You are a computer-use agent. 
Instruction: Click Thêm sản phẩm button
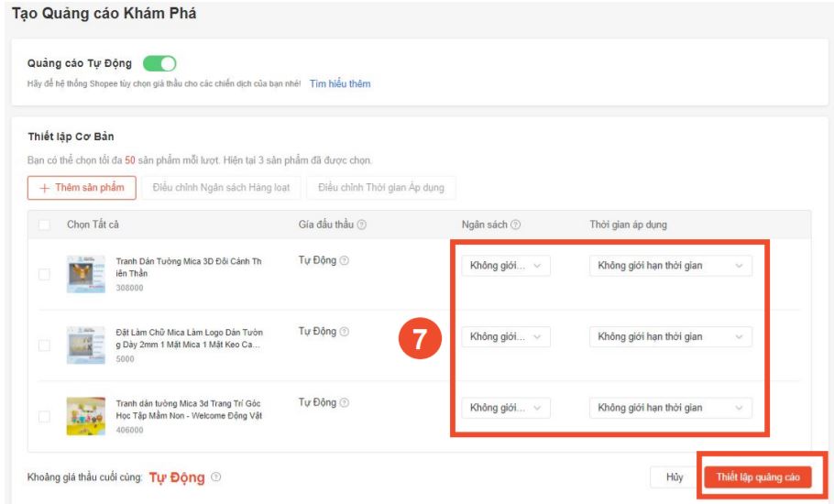coord(82,188)
